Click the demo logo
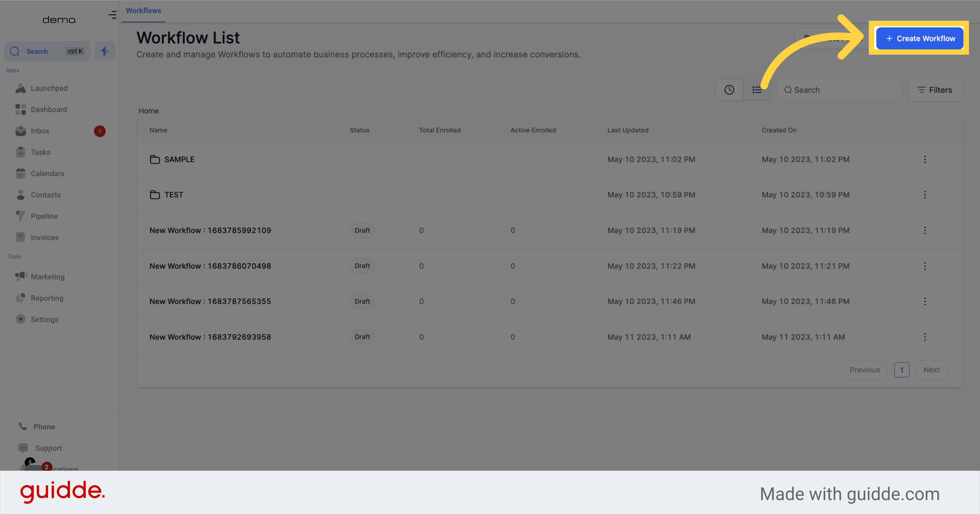The height and width of the screenshot is (514, 980). pyautogui.click(x=59, y=20)
